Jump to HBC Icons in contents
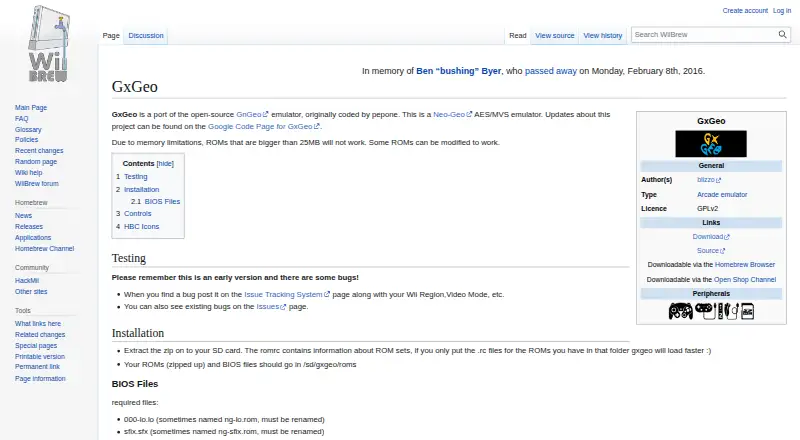Viewport: 800px width, 440px height. (x=141, y=227)
